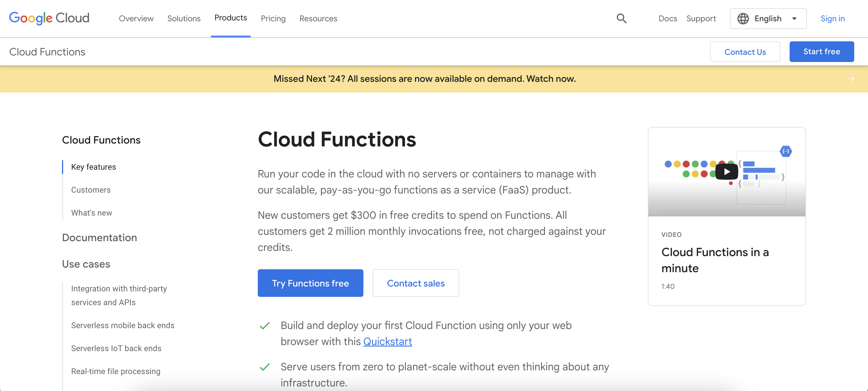
Task: Select the Pricing menu item
Action: point(273,18)
